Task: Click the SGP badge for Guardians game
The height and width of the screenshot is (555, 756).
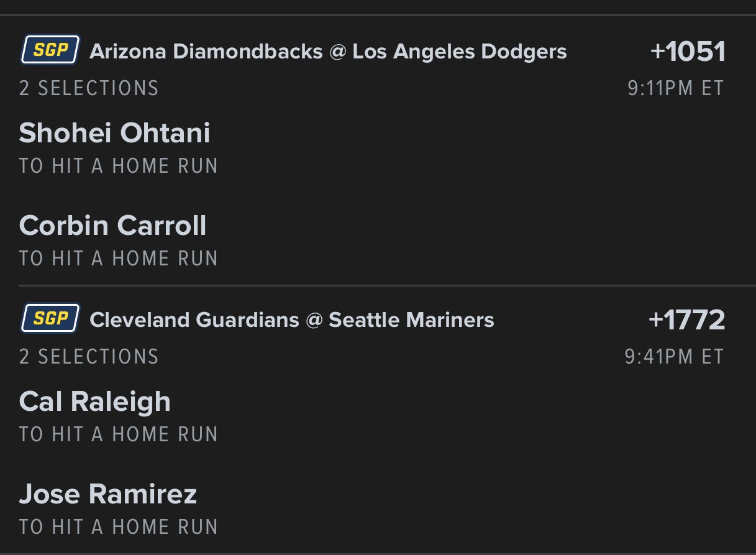Action: (x=49, y=319)
